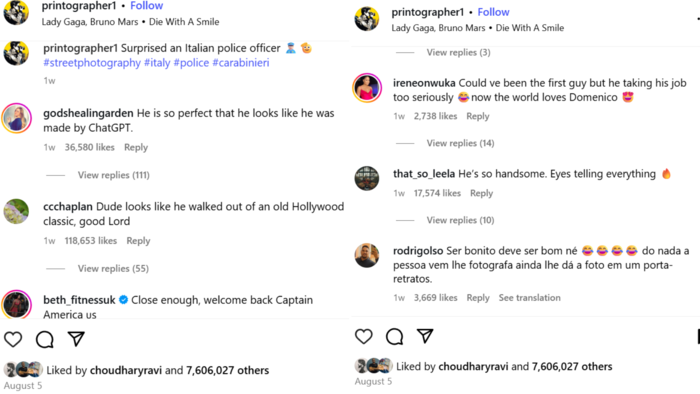The image size is (700, 394).
Task: Open comments using left speech bubble icon
Action: coord(45,340)
